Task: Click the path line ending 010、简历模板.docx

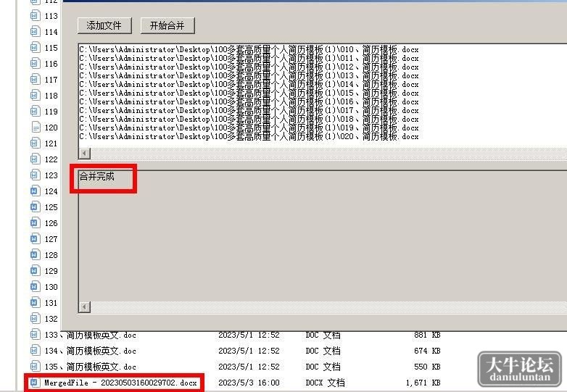Action: click(x=249, y=49)
